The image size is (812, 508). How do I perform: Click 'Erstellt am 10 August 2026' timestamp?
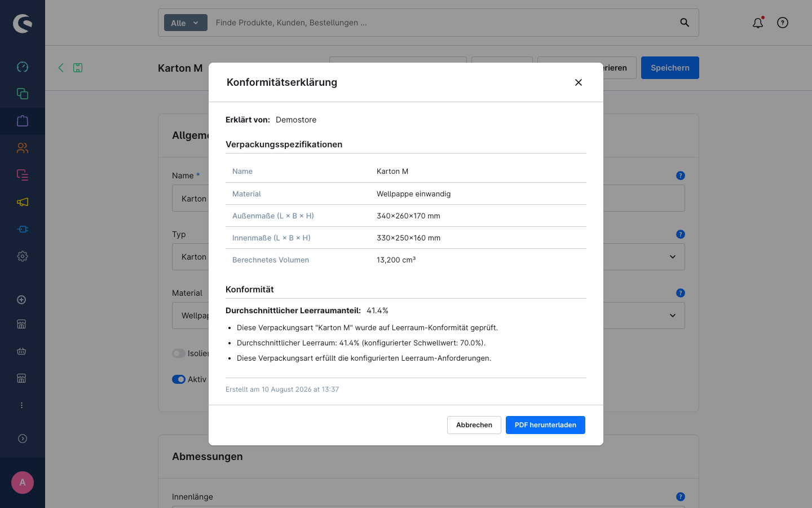tap(282, 389)
